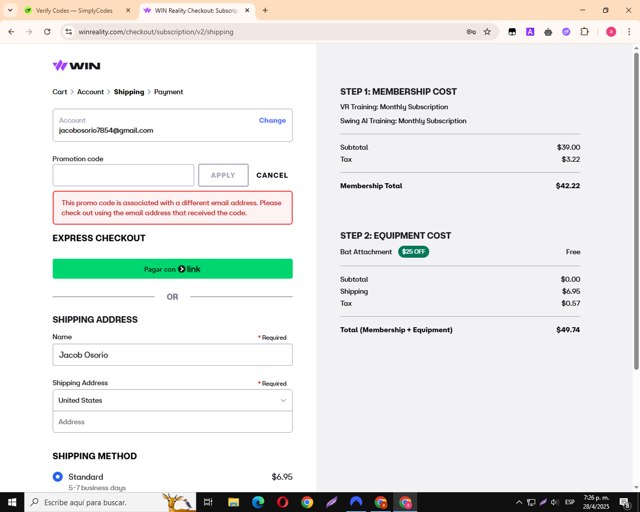Screen dimensions: 640x512
Task: Open the robot head extension
Action: point(548,32)
